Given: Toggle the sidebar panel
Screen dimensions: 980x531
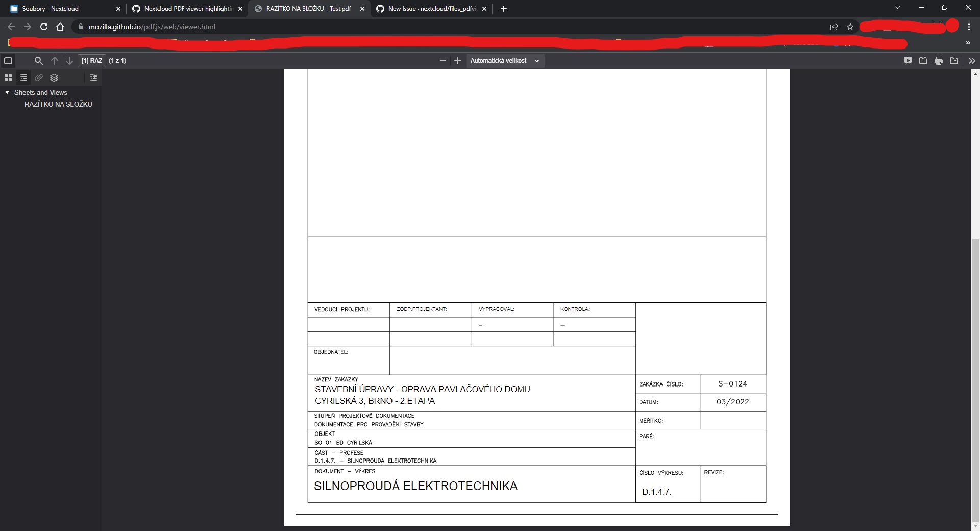Looking at the screenshot, I should coord(8,60).
